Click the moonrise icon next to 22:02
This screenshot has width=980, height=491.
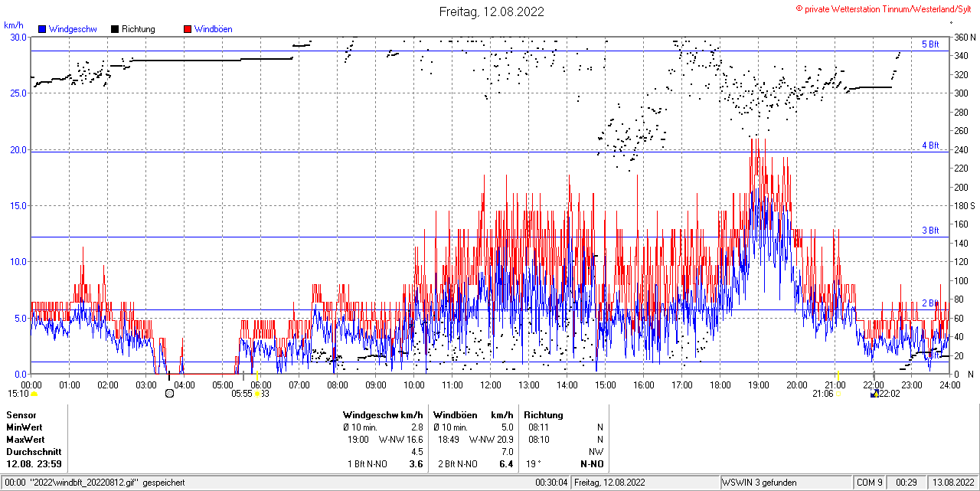coord(874,394)
